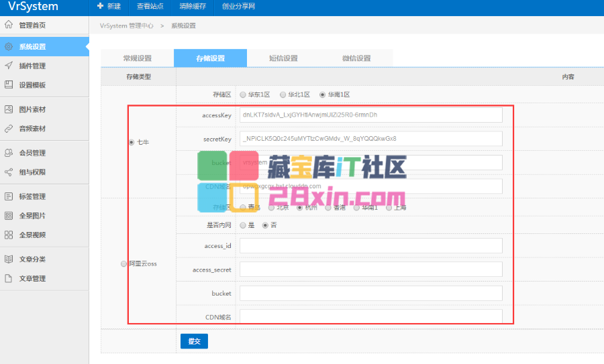Click 清除缓存 in the top bar

tap(193, 7)
